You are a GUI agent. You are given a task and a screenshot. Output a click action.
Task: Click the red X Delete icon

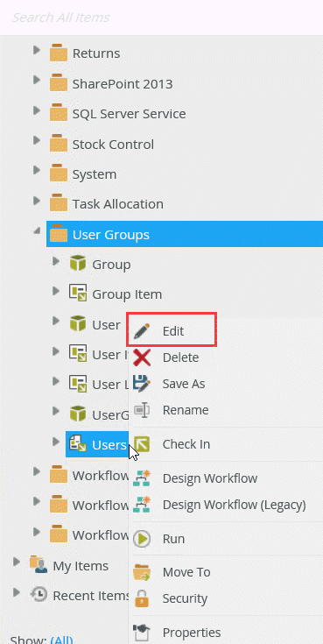[142, 357]
